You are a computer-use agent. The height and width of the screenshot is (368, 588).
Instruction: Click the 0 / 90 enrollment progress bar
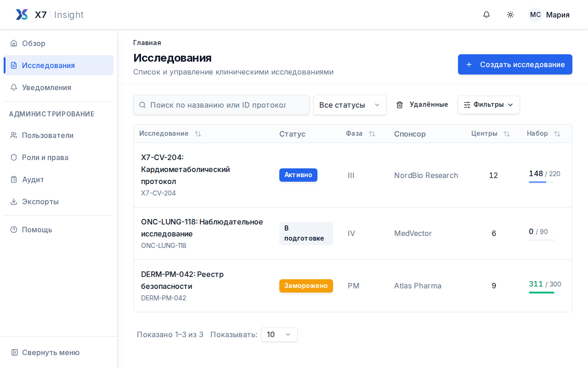(542, 240)
